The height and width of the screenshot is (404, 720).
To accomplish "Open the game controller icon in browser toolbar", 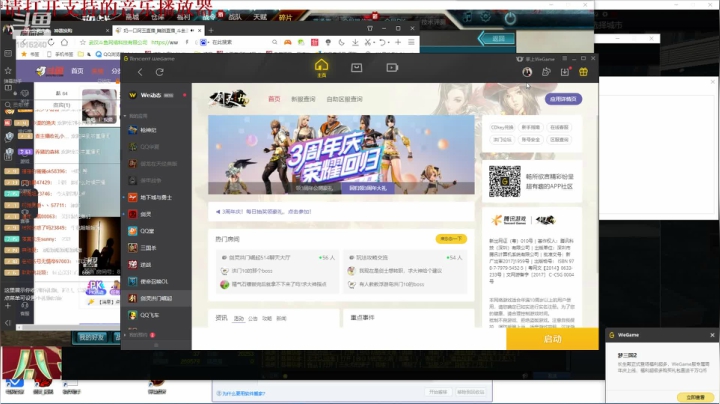I will pyautogui.click(x=287, y=42).
